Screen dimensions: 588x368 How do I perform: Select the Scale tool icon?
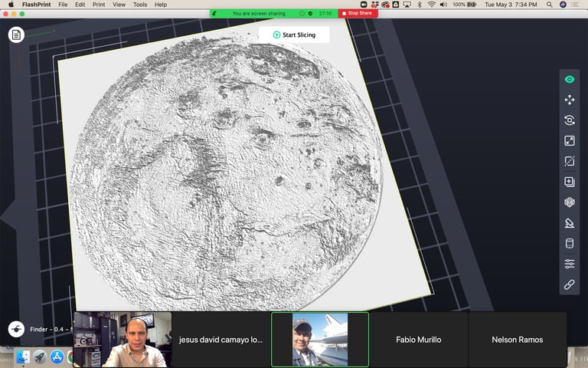pos(570,140)
